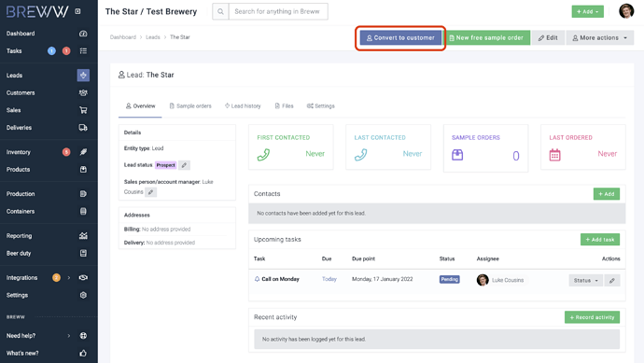Open the Settings gear icon in sidebar
This screenshot has height=363, width=644.
(83, 295)
